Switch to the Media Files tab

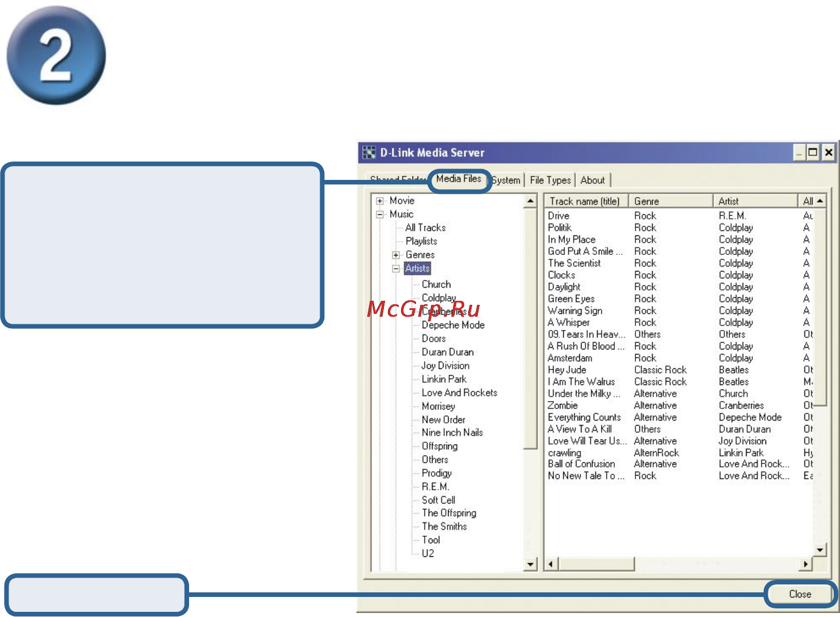coord(459,179)
